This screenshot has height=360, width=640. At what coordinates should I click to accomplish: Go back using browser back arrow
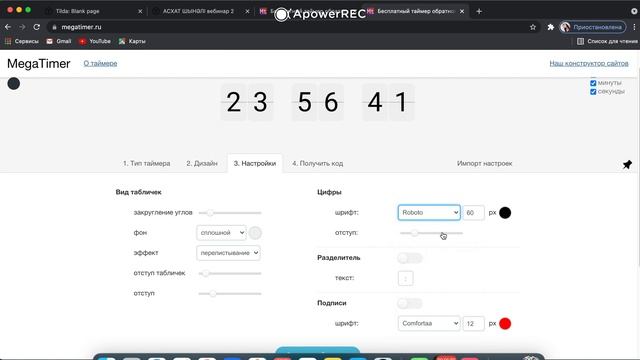pyautogui.click(x=8, y=27)
